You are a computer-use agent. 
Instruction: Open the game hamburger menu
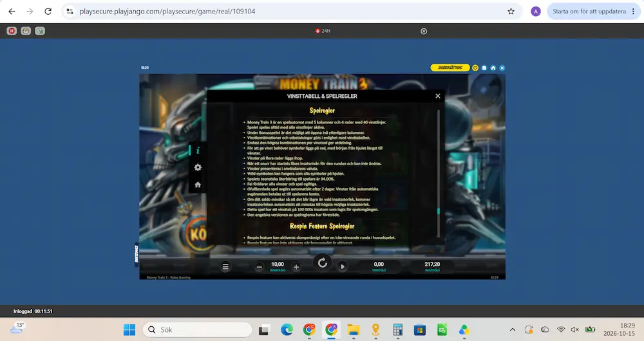(x=225, y=267)
